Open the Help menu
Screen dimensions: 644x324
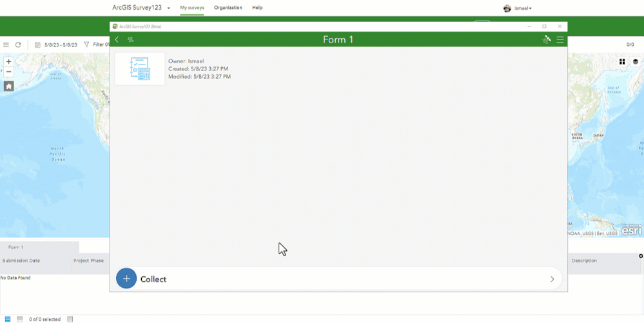(x=257, y=7)
